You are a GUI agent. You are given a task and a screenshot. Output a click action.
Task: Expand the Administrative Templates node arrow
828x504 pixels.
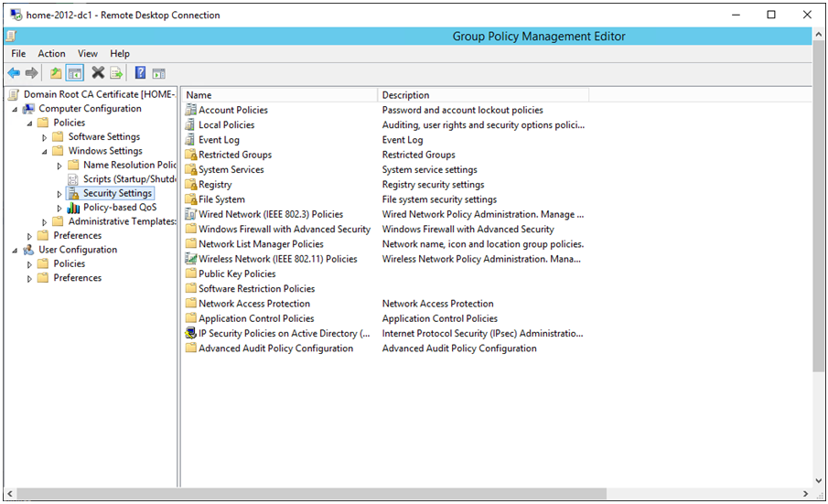pos(45,222)
